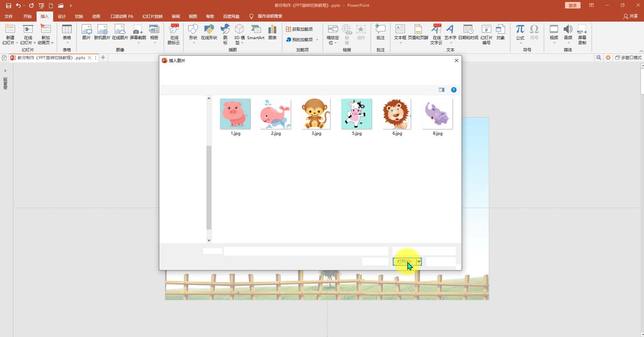This screenshot has width=644, height=337.
Task: Click the file list vertical scrollbar
Action: pyautogui.click(x=209, y=187)
